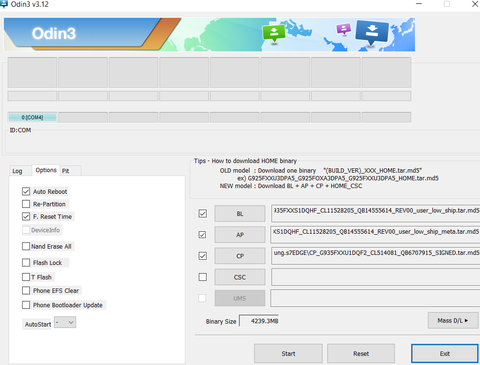Browse for CSC file
This screenshot has width=480, height=365.
(240, 277)
